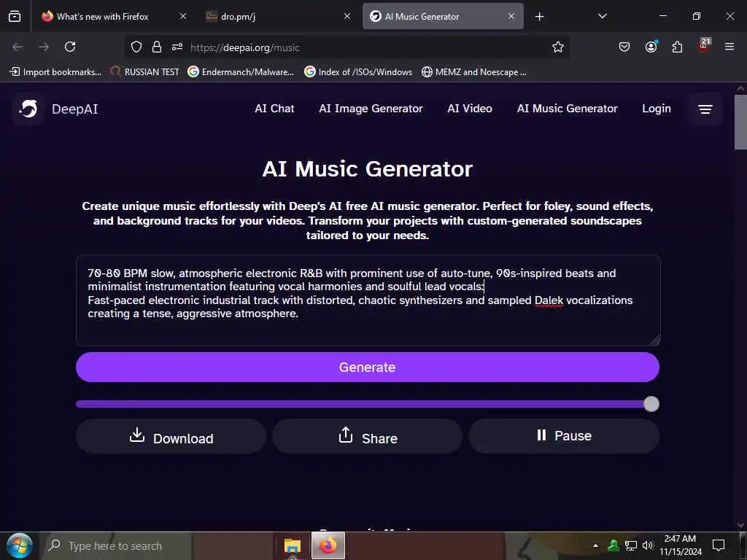Open Import bookmarks bookmark
Image resolution: width=747 pixels, height=560 pixels.
[55, 72]
